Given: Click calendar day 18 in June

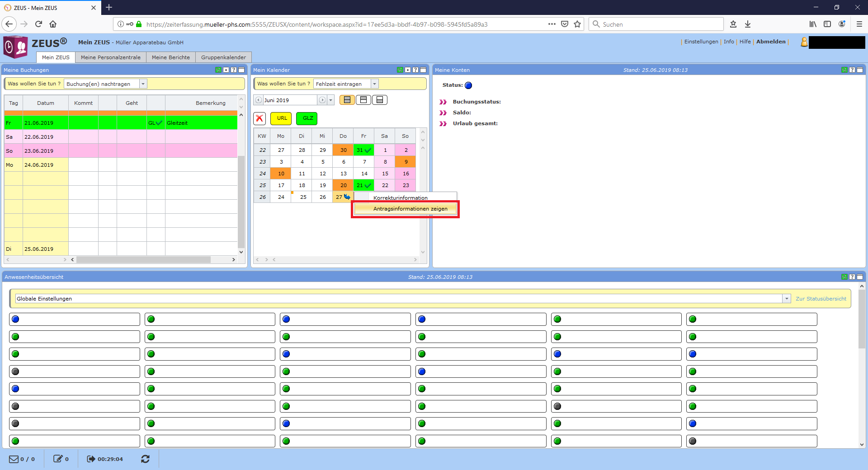Looking at the screenshot, I should [x=302, y=185].
